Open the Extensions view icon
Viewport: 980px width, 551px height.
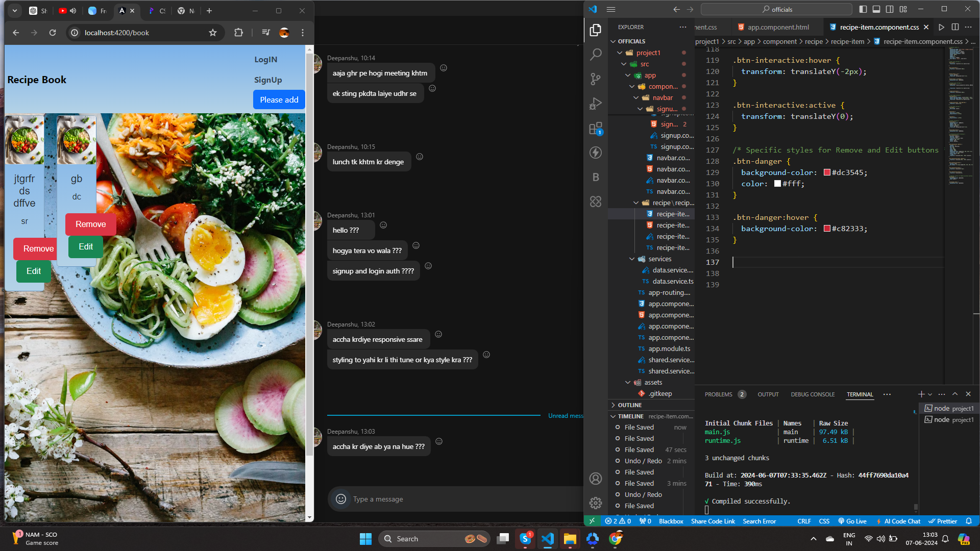point(596,128)
